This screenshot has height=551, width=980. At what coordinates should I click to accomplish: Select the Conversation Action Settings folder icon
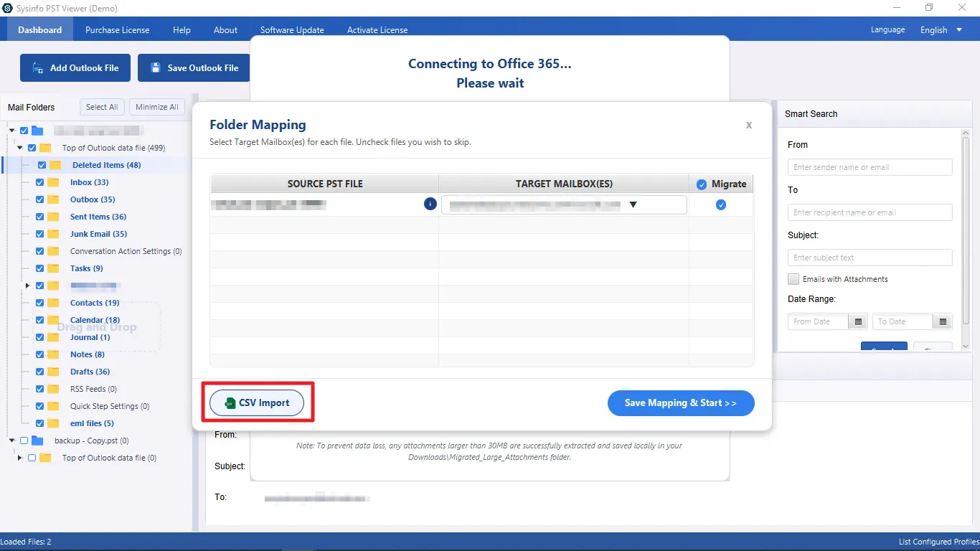(53, 251)
